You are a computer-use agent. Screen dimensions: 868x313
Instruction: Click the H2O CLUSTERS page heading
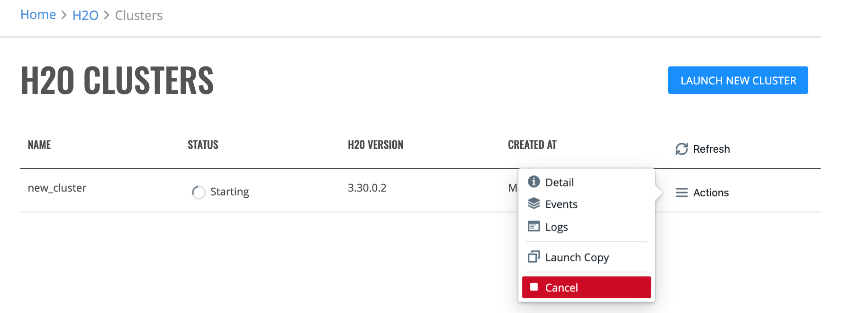pos(117,81)
